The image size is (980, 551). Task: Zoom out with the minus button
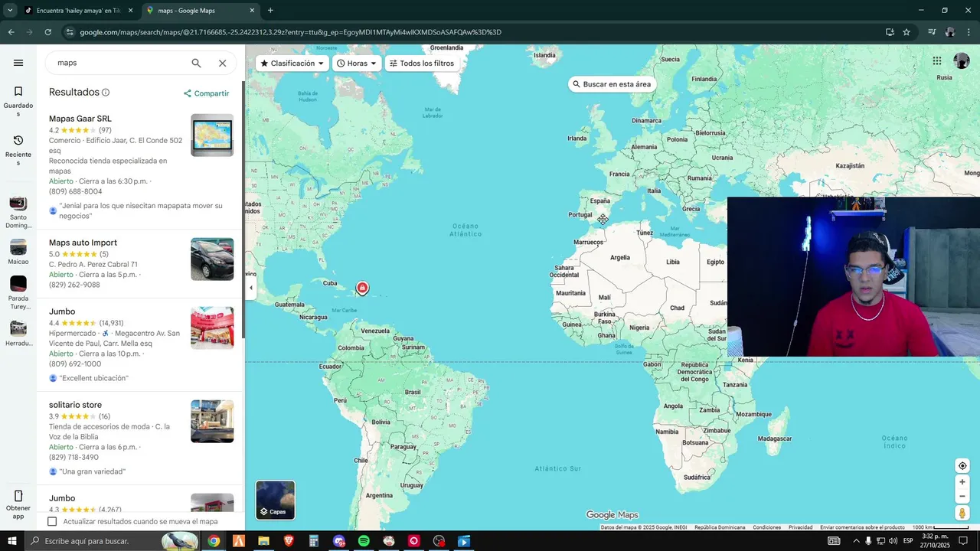click(x=962, y=496)
